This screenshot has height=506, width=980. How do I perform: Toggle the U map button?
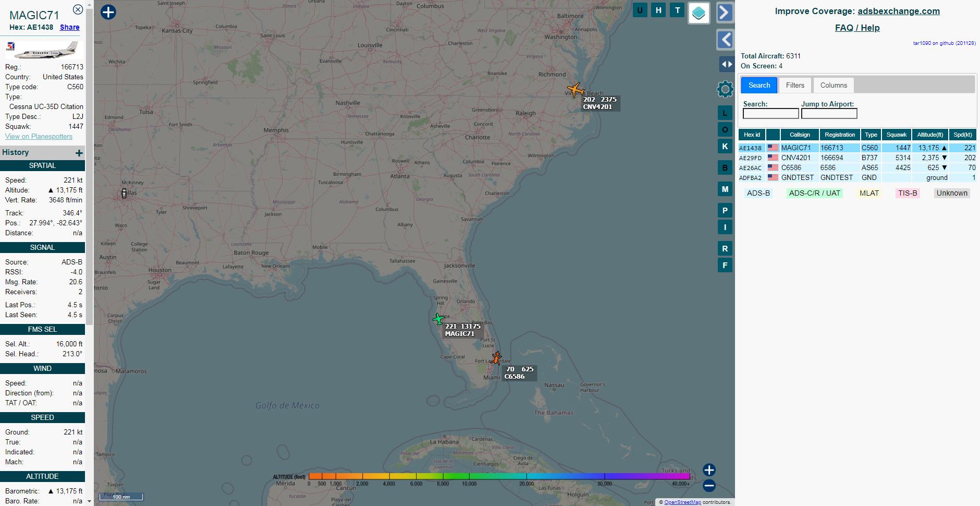[640, 10]
